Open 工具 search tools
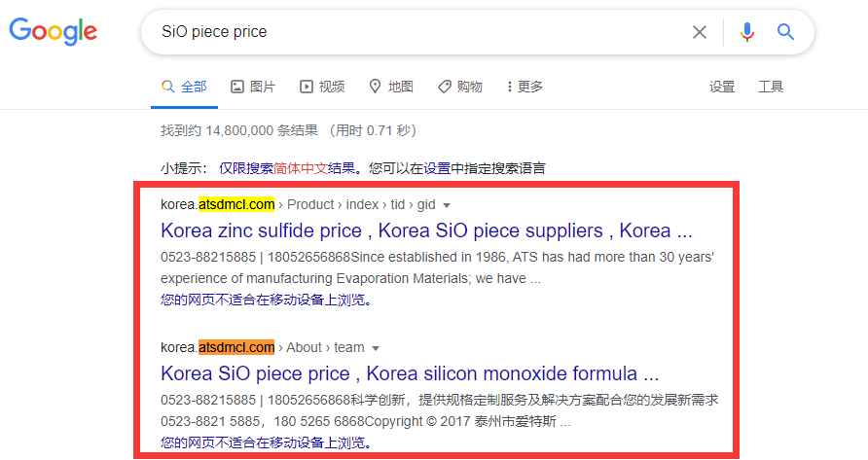Viewport: 868px width, 460px height. [x=771, y=87]
